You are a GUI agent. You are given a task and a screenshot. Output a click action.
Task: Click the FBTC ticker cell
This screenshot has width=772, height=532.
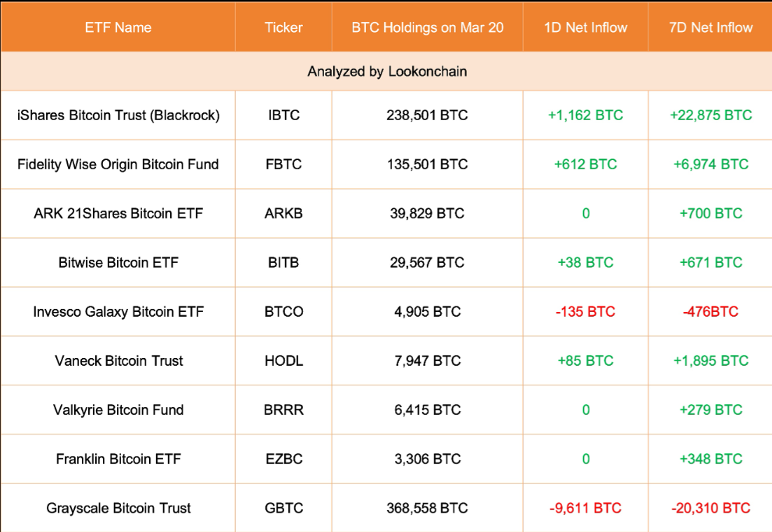(283, 165)
